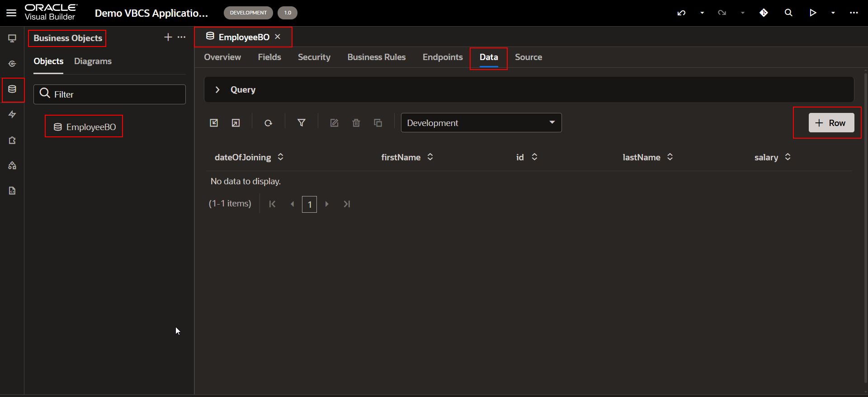Open the Services navigator icon

coord(12,64)
